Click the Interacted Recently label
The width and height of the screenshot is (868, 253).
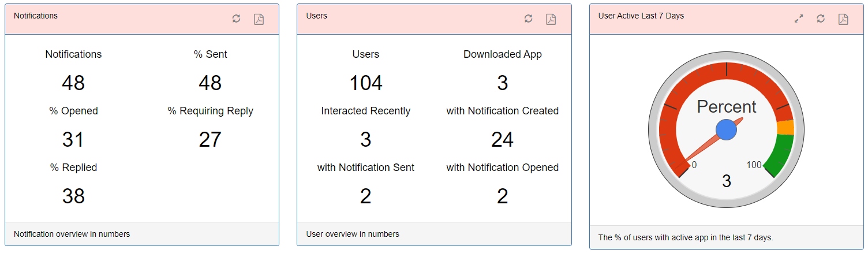pos(366,111)
